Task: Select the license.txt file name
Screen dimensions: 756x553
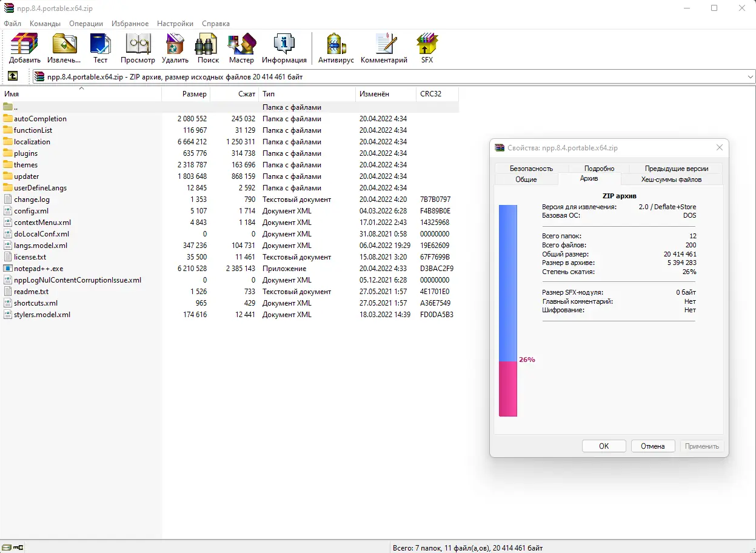Action: coord(30,257)
